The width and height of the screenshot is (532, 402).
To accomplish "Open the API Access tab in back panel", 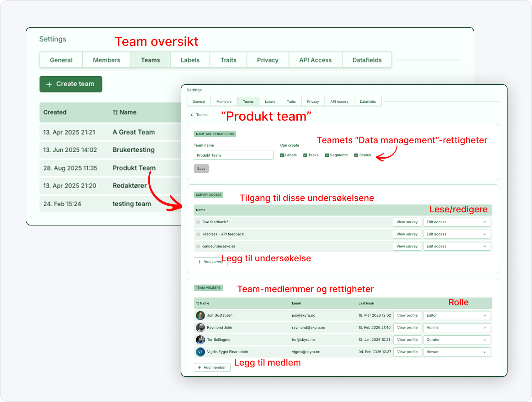I will pos(316,60).
